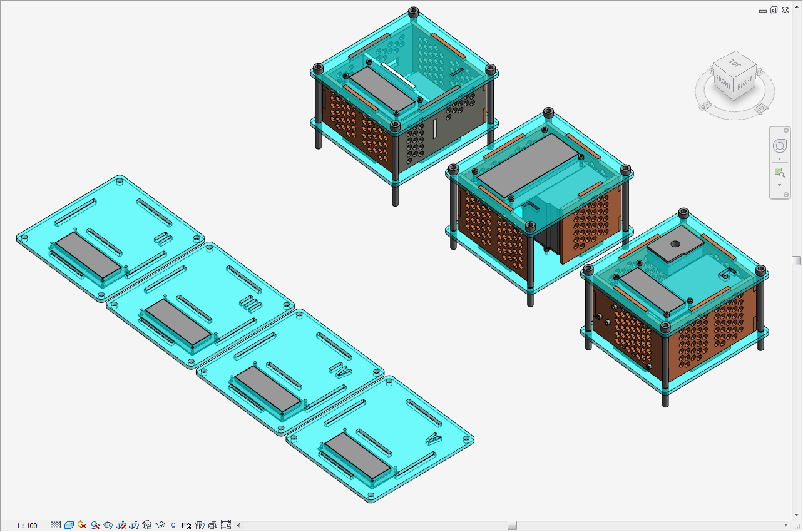Click the checkerboard ground plane icon in the status bar
Screen dimensions: 803x532
click(56, 525)
